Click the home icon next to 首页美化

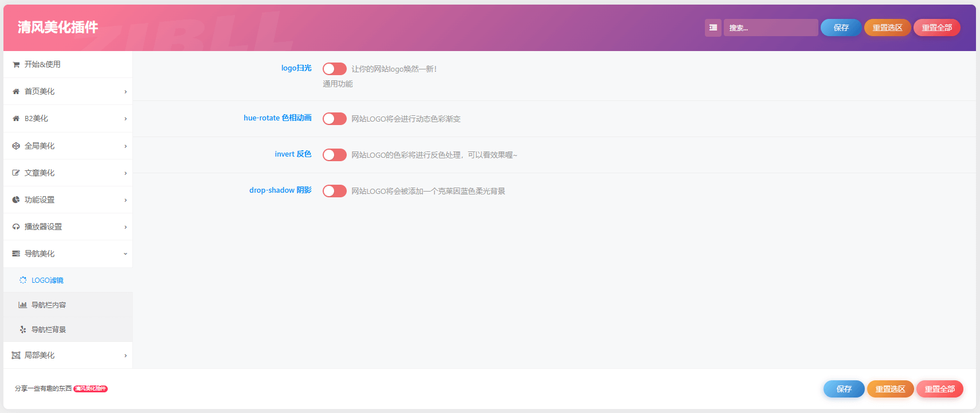[16, 92]
